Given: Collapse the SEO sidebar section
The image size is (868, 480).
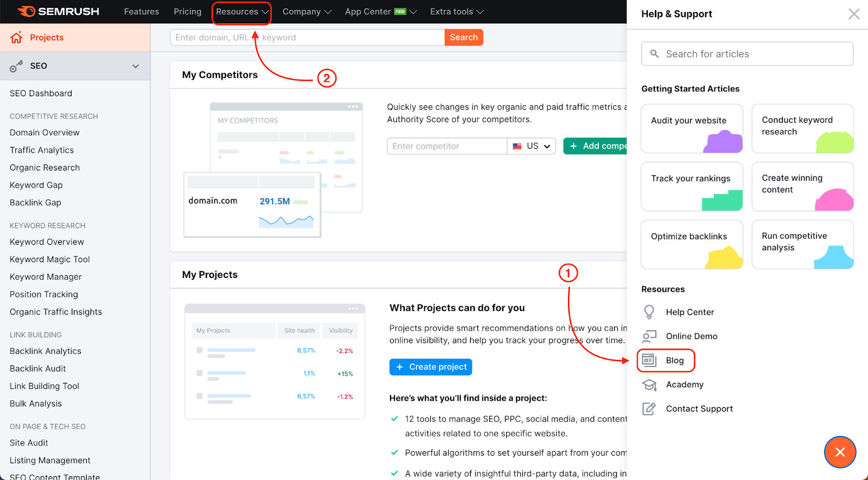Looking at the screenshot, I should (136, 66).
